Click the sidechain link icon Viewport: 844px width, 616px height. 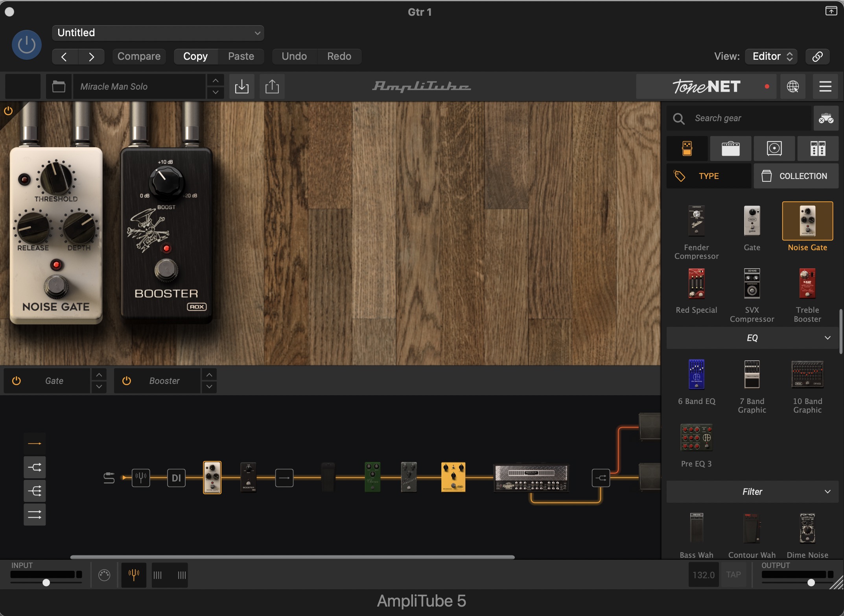pos(817,56)
